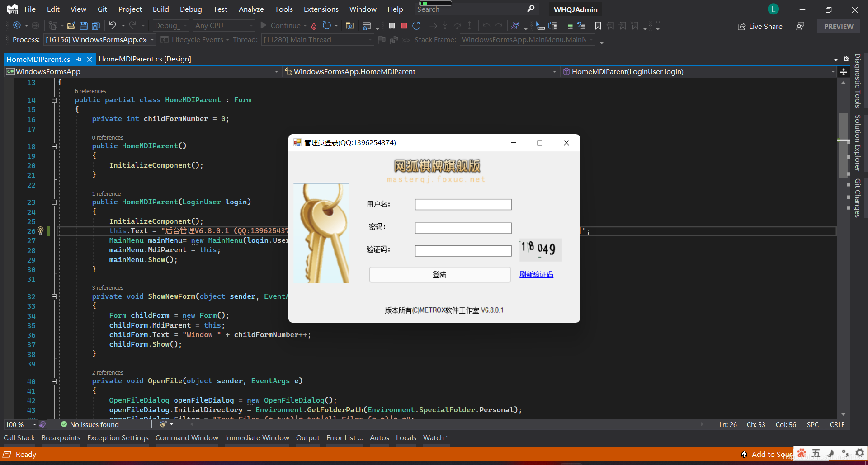Click the Live Share button
The image size is (868, 465).
click(x=760, y=27)
